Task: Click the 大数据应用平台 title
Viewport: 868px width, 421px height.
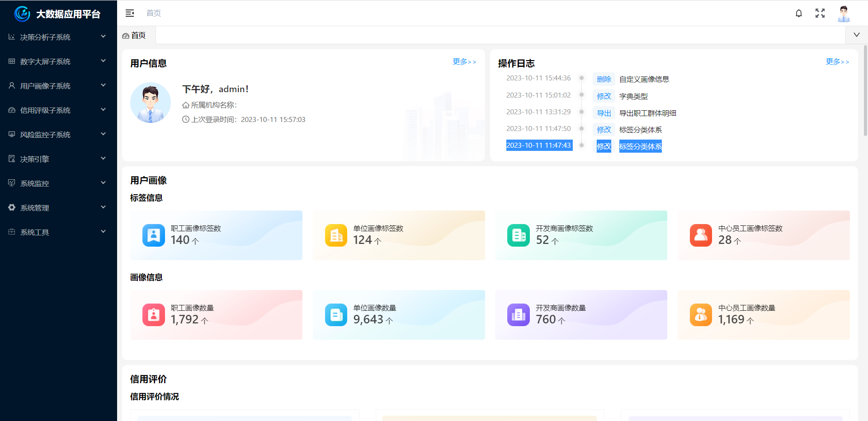Action: tap(68, 14)
